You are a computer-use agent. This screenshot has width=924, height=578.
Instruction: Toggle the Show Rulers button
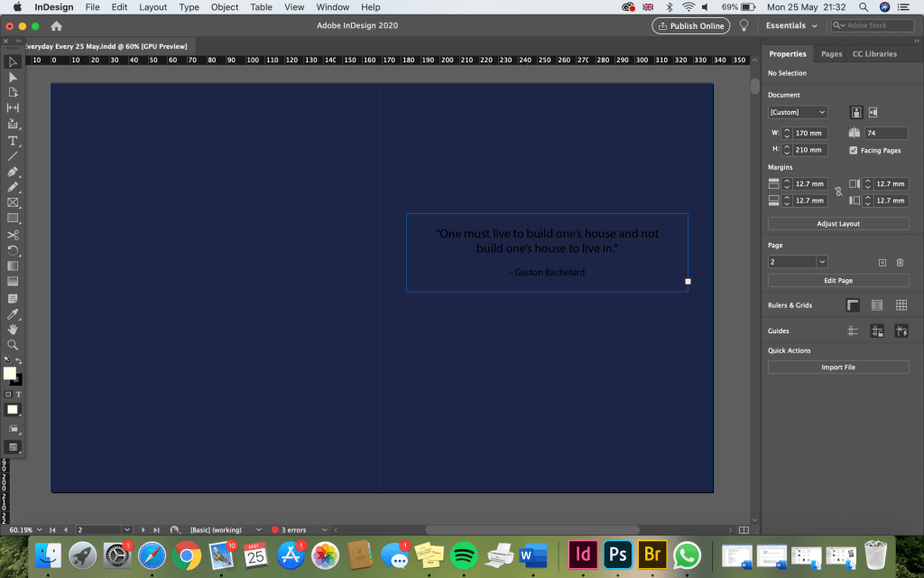(853, 305)
